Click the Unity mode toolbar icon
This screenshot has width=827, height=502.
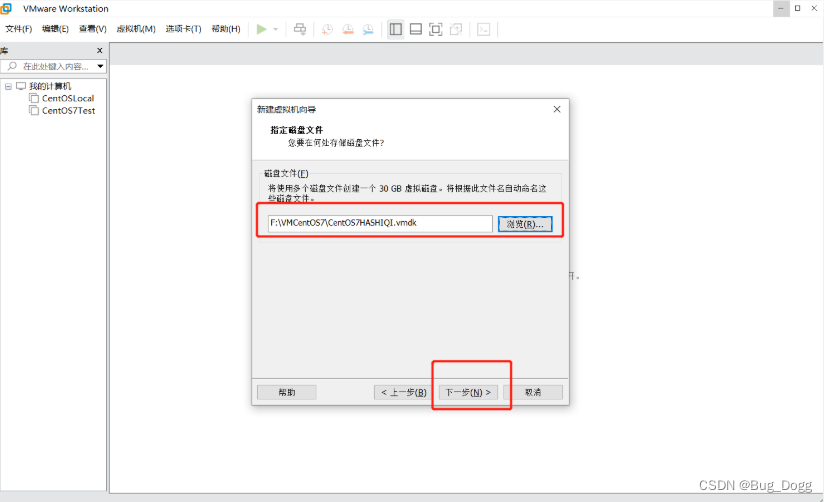(x=456, y=30)
